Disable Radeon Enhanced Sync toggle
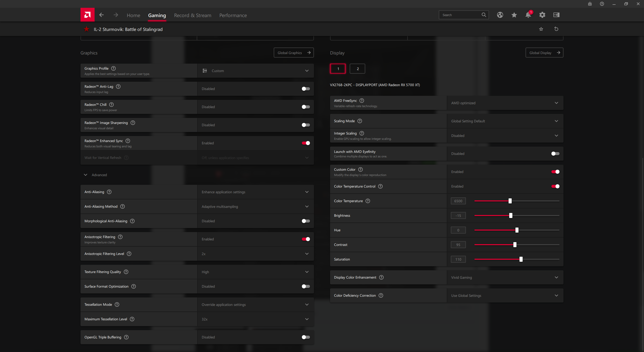Screen dimensions: 644x352 click(306, 143)
